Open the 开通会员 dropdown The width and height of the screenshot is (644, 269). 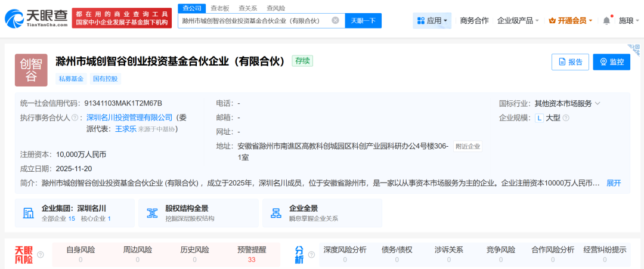point(571,21)
